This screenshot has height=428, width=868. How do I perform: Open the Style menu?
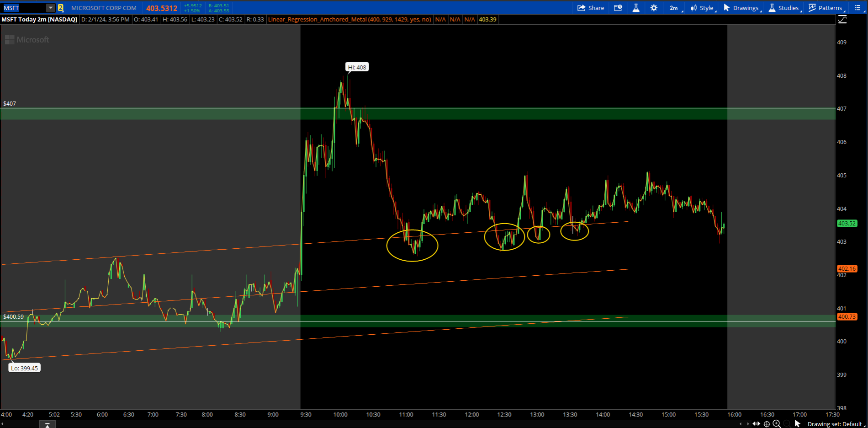[703, 8]
